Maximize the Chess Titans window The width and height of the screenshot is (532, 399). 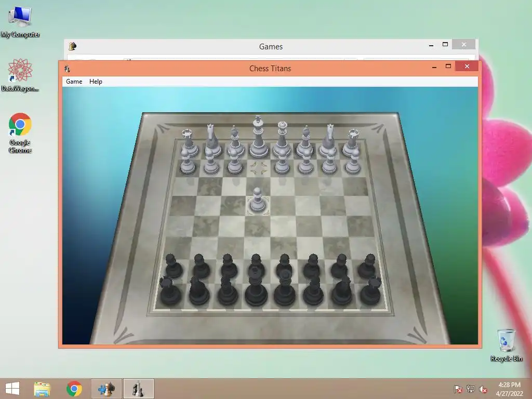coord(448,66)
